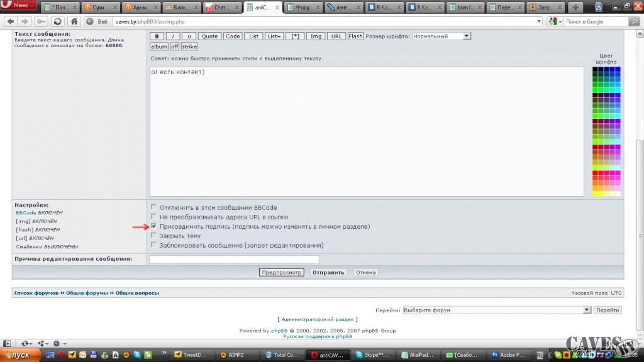This screenshot has width=644, height=362.
Task: Click the Bold BBCode button
Action: pos(157,36)
